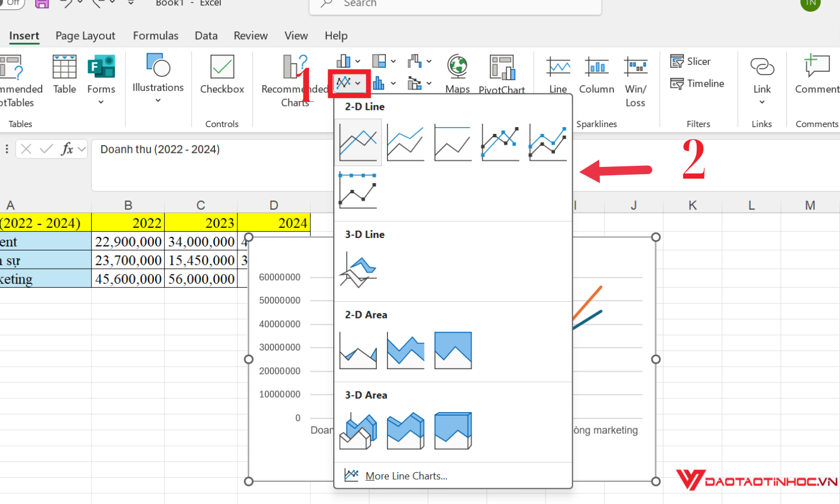Click cell containing 56,000,000
Image resolution: width=840 pixels, height=504 pixels.
coord(201,279)
